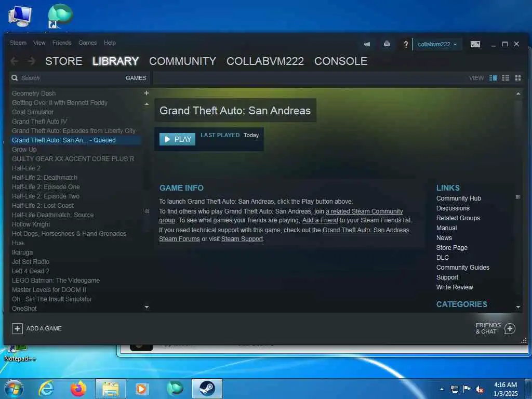Open the Community Guides link

[463, 268]
